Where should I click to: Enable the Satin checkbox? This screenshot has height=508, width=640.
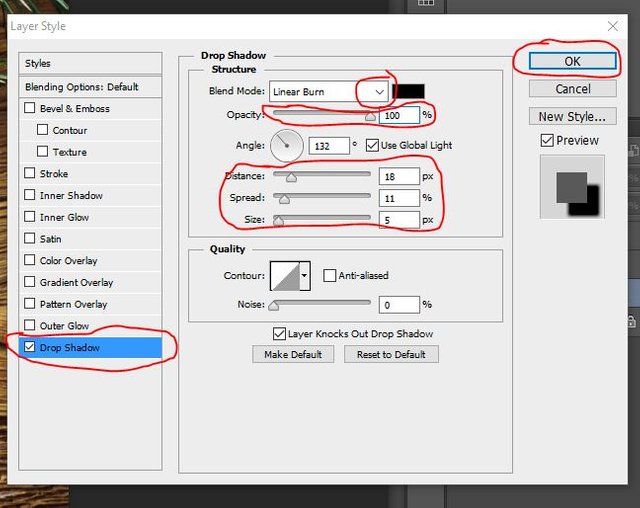tap(29, 238)
